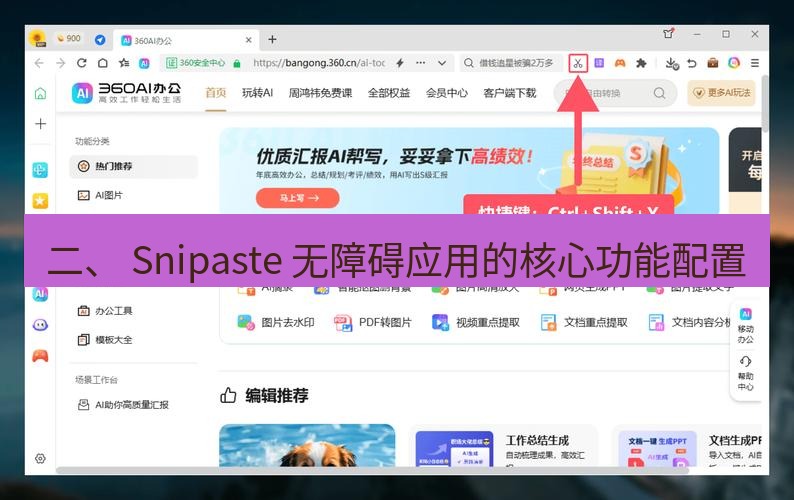This screenshot has width=794, height=500.
Task: Click the browser forward arrow
Action: (x=61, y=63)
